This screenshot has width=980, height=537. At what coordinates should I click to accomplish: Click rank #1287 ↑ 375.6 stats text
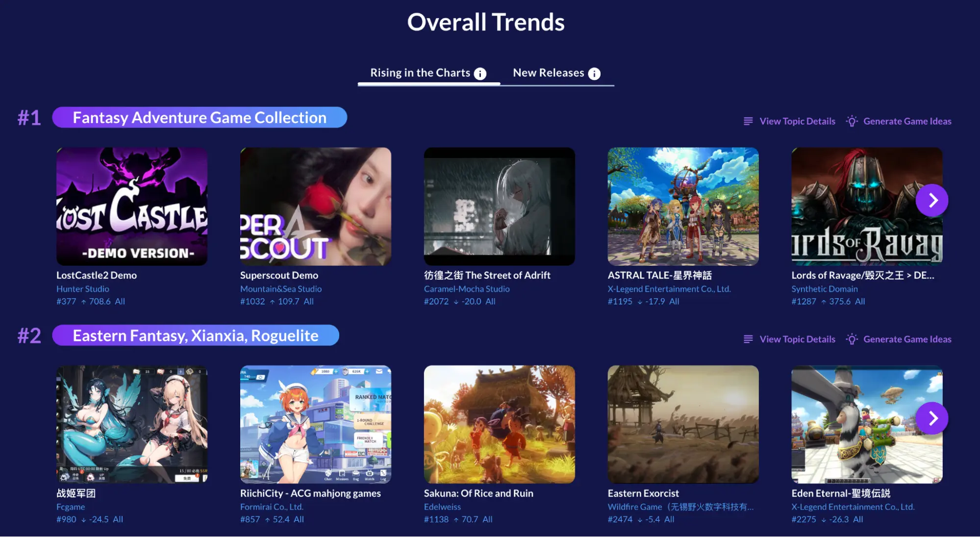[x=829, y=301]
